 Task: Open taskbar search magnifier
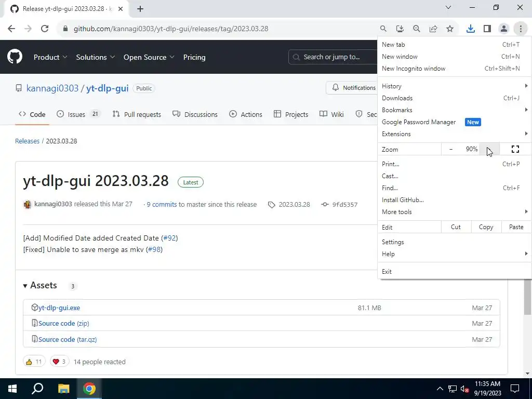tap(37, 389)
